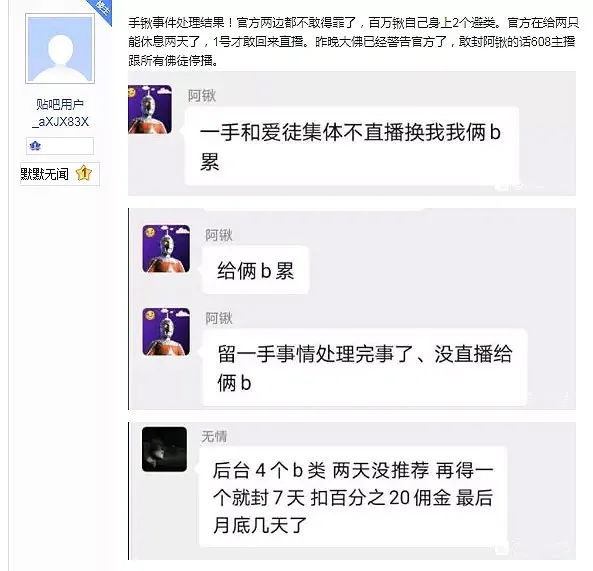Click the 一手和爱徒集体不直播 message bubble
This screenshot has width=593, height=571.
click(x=351, y=146)
